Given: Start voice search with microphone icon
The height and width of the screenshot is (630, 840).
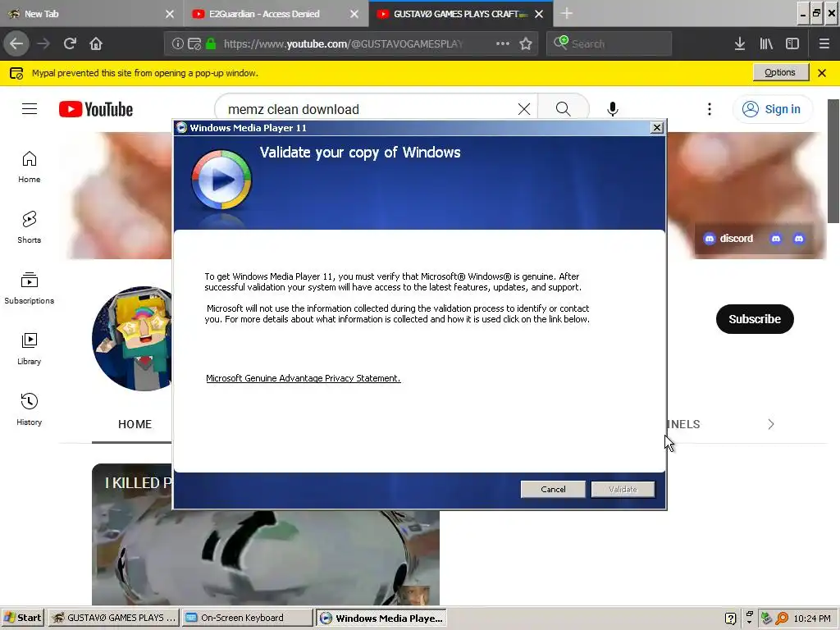Looking at the screenshot, I should (612, 109).
